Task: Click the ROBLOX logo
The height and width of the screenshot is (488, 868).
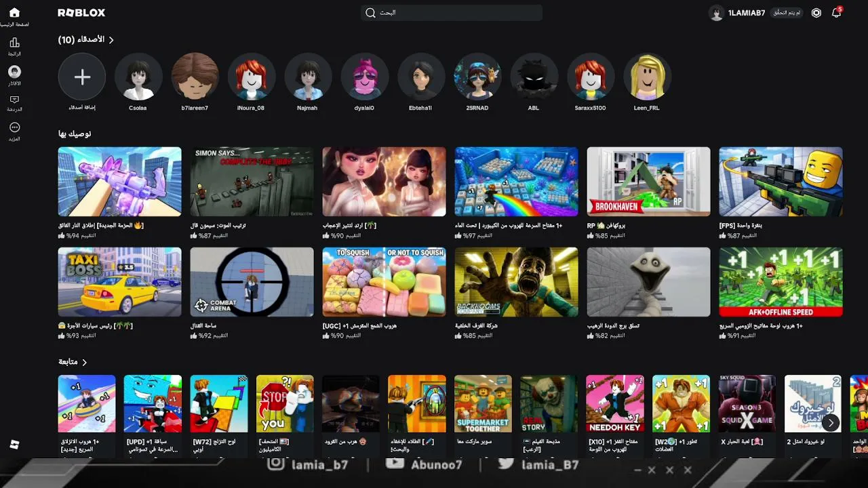Action: pyautogui.click(x=81, y=13)
